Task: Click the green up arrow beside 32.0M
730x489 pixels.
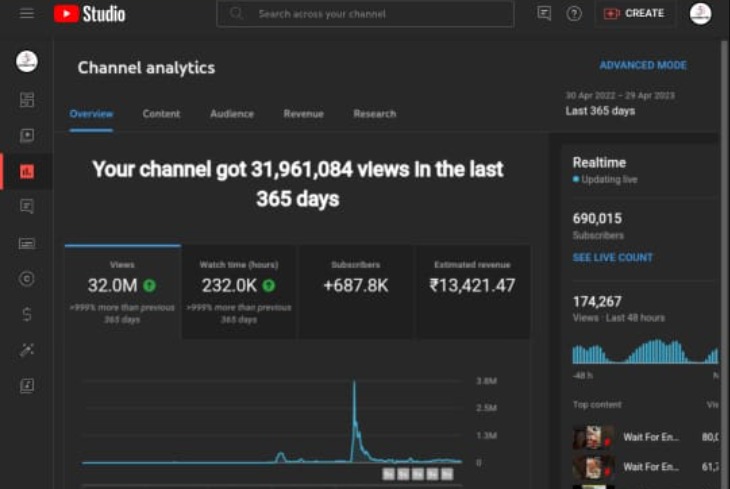Action: (x=149, y=285)
